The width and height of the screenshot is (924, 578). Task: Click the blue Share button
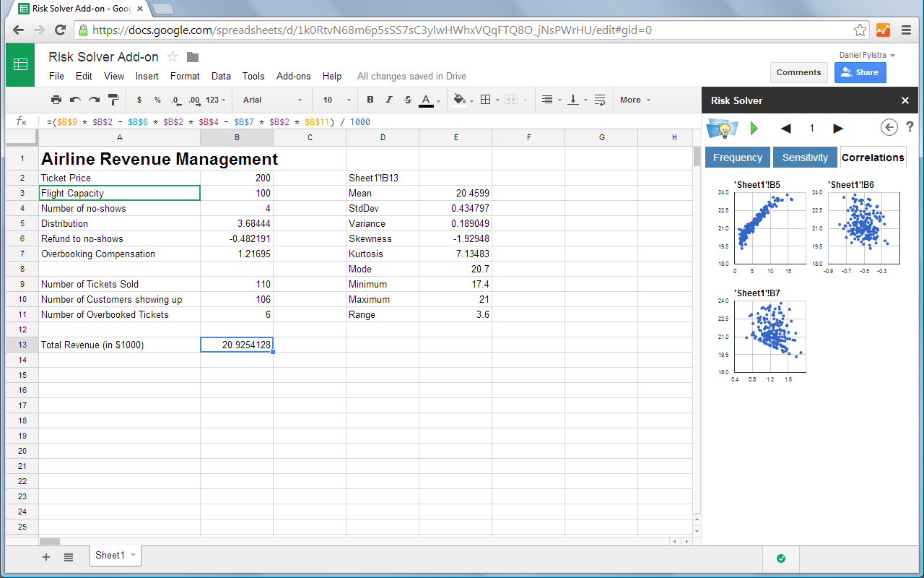(x=860, y=72)
